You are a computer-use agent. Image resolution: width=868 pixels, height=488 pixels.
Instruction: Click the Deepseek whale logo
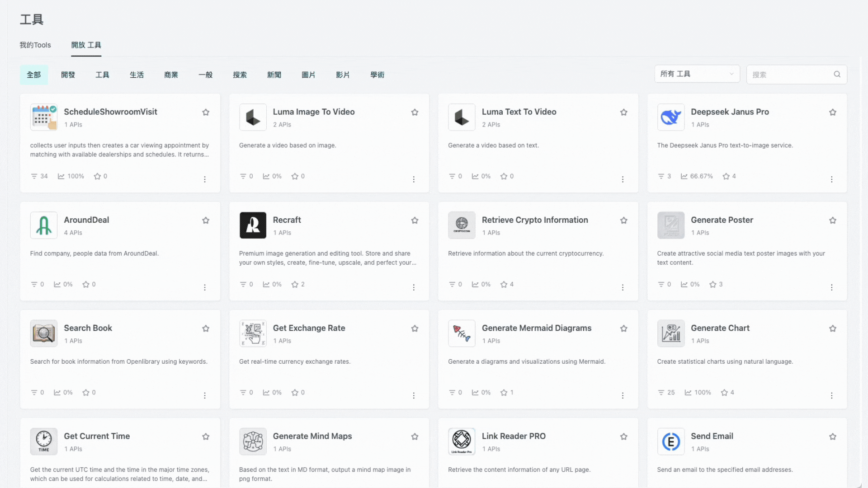[x=671, y=117]
